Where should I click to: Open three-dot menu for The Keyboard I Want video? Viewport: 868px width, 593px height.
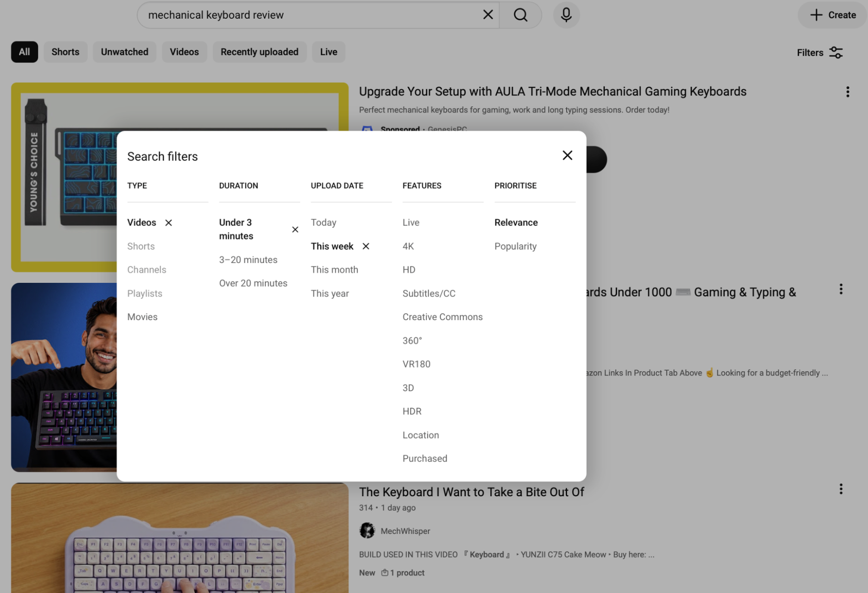tap(841, 489)
